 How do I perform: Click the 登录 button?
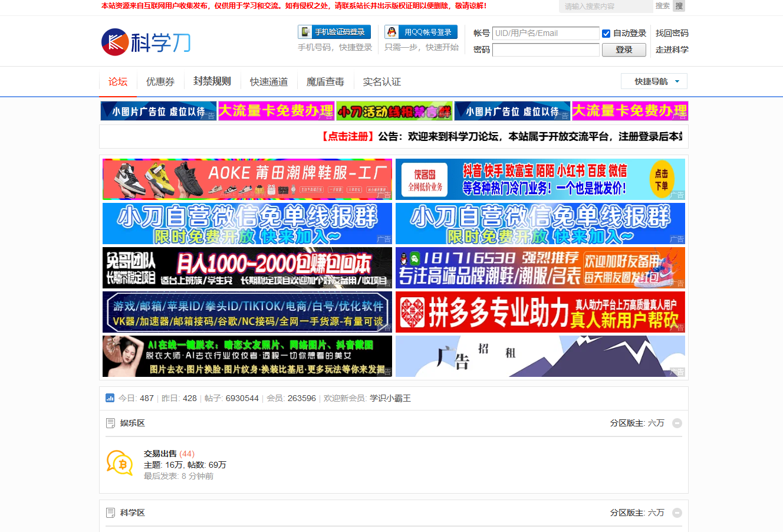(623, 50)
